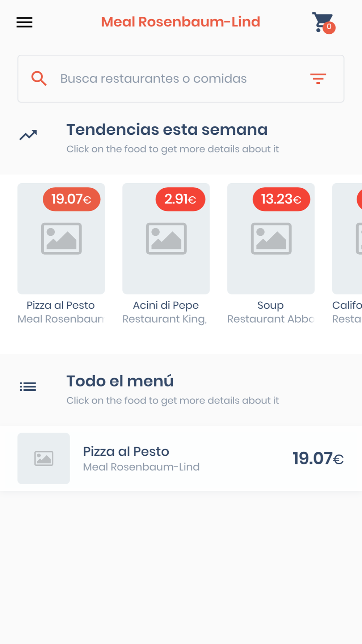Image resolution: width=362 pixels, height=644 pixels.
Task: Click Pizza al Pesto menu list thumbnail
Action: point(44,459)
